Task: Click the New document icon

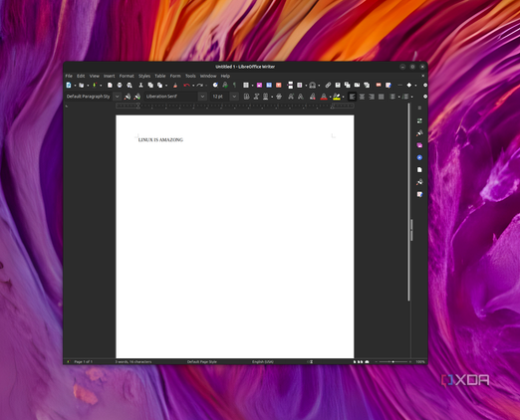Action: (69, 86)
